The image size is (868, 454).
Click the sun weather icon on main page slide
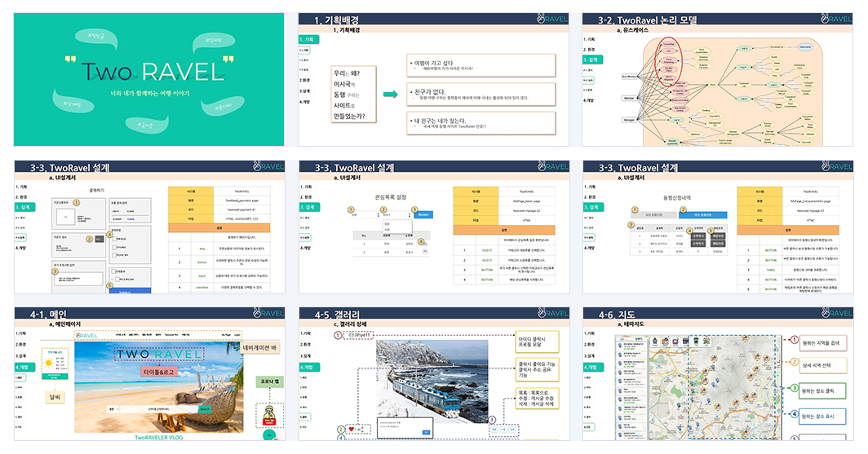coord(49,363)
